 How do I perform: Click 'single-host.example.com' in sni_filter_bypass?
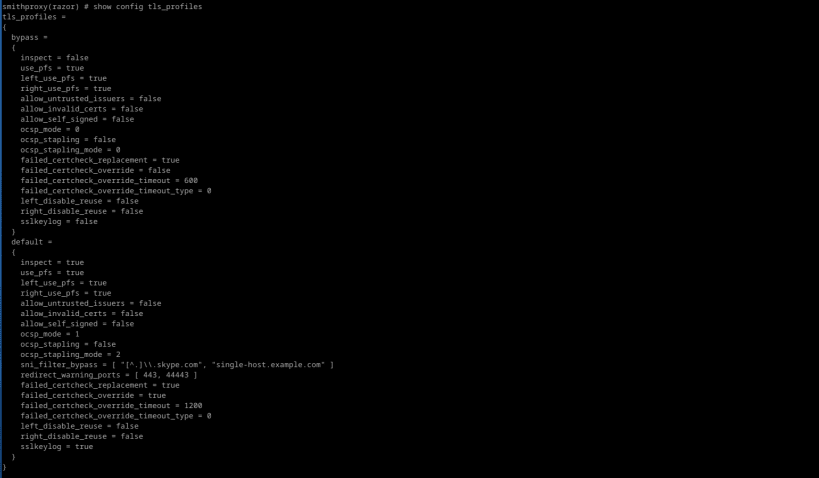[x=268, y=365]
